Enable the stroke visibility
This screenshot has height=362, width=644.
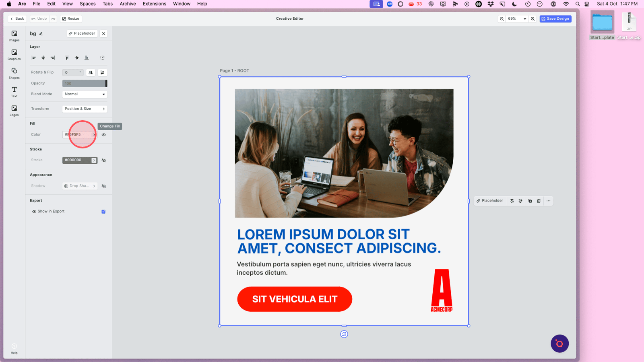[104, 160]
